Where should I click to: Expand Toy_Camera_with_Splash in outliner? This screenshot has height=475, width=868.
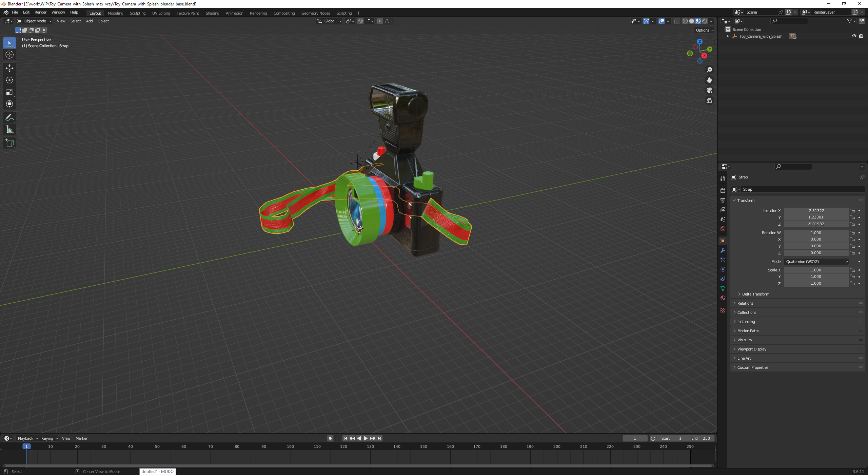pyautogui.click(x=728, y=36)
